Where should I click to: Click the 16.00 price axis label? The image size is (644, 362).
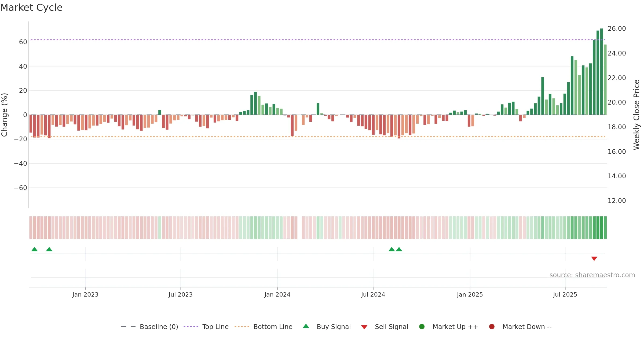(x=617, y=152)
